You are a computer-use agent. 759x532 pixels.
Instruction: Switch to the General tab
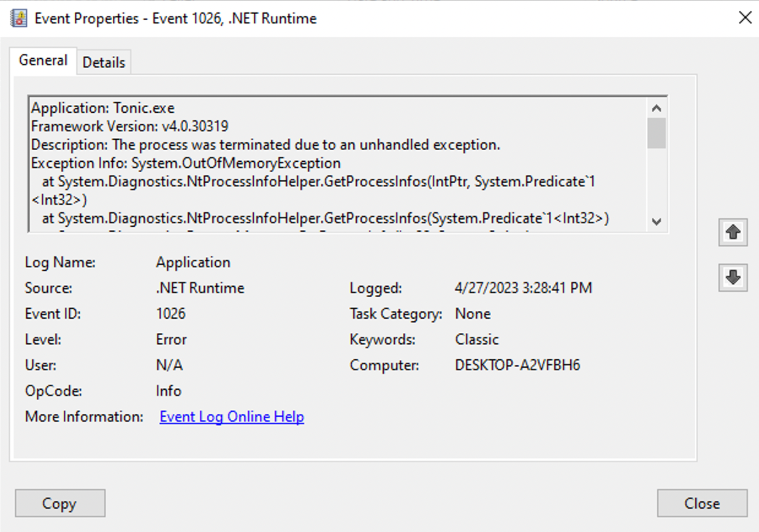(43, 61)
